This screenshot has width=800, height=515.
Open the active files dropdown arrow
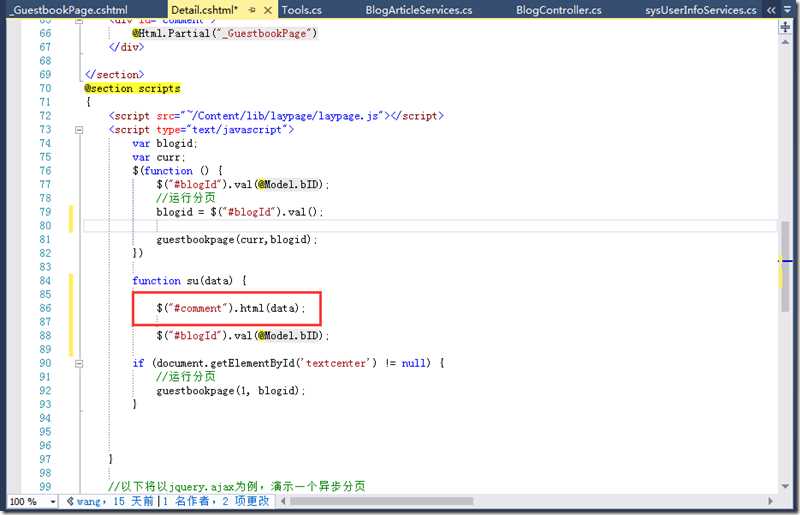(787, 10)
